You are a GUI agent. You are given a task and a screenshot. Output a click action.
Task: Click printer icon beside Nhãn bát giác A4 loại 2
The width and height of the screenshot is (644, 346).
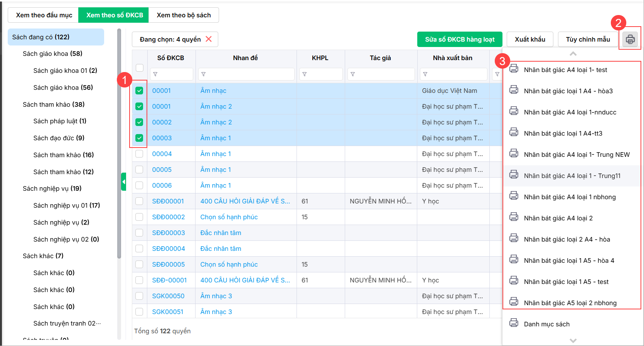click(x=514, y=217)
